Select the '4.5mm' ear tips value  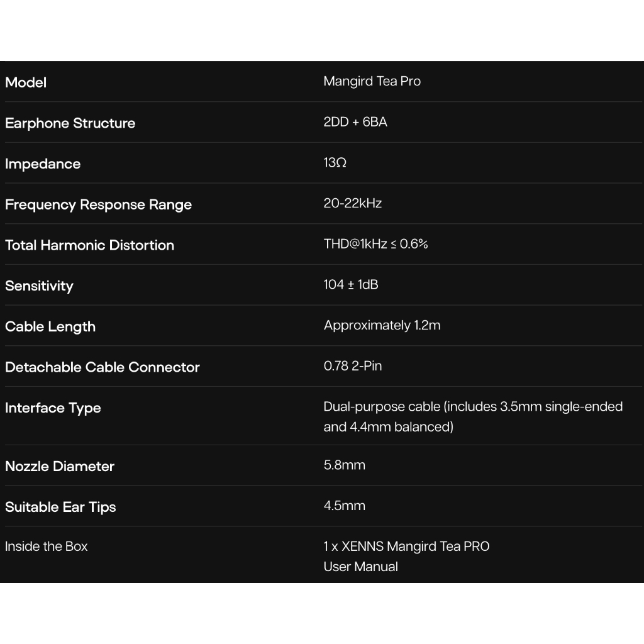(x=345, y=506)
